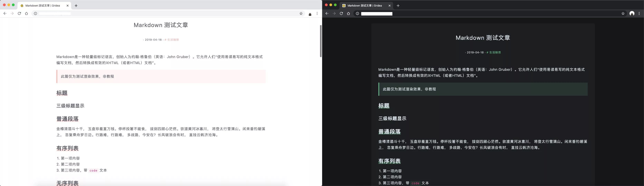The image size is (644, 186).
Task: Select the Gridea tab in dark window
Action: coord(365,6)
